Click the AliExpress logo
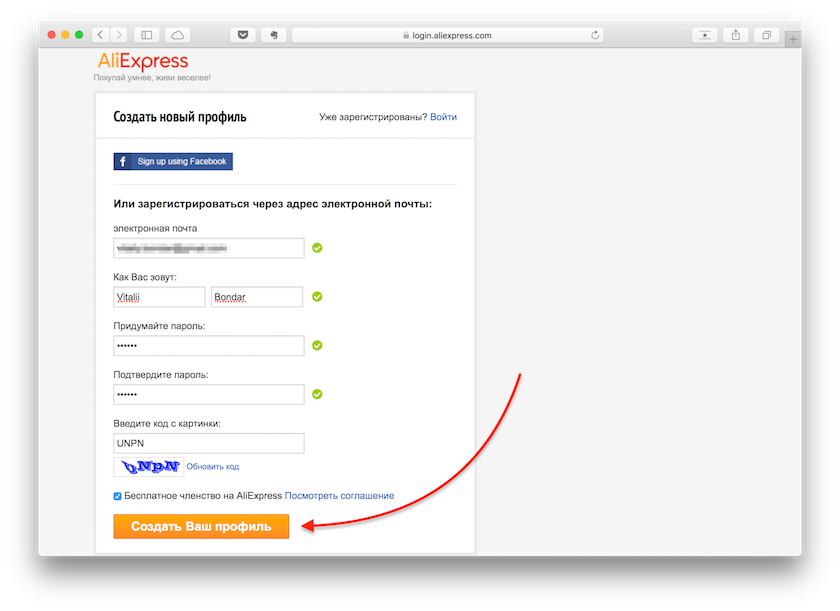 [x=143, y=61]
